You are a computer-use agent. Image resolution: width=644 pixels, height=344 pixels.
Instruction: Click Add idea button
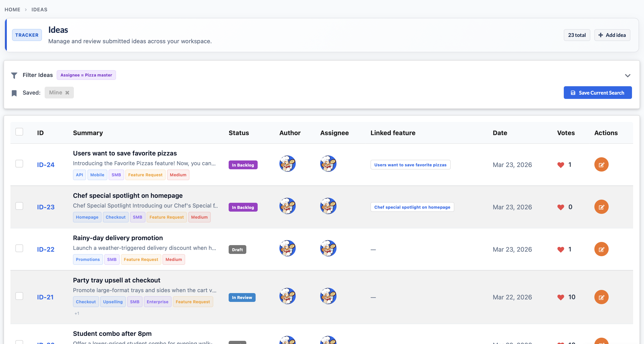[x=612, y=35]
